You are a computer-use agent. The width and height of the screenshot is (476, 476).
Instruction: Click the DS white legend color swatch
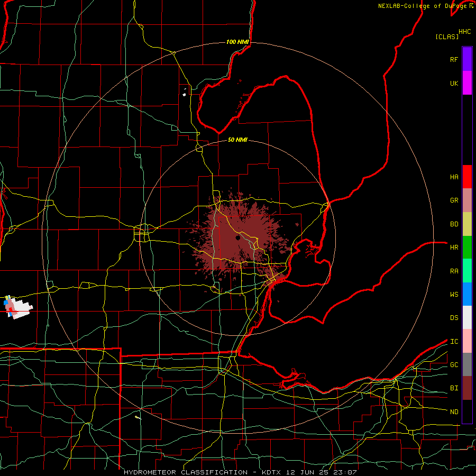point(467,317)
